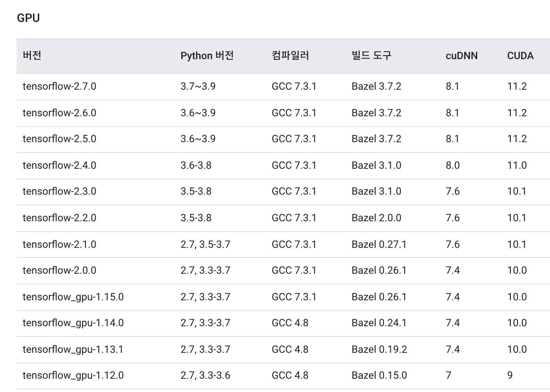Image resolution: width=550 pixels, height=392 pixels.
Task: Click the Bazel 0.24.1 cell
Action: [379, 323]
